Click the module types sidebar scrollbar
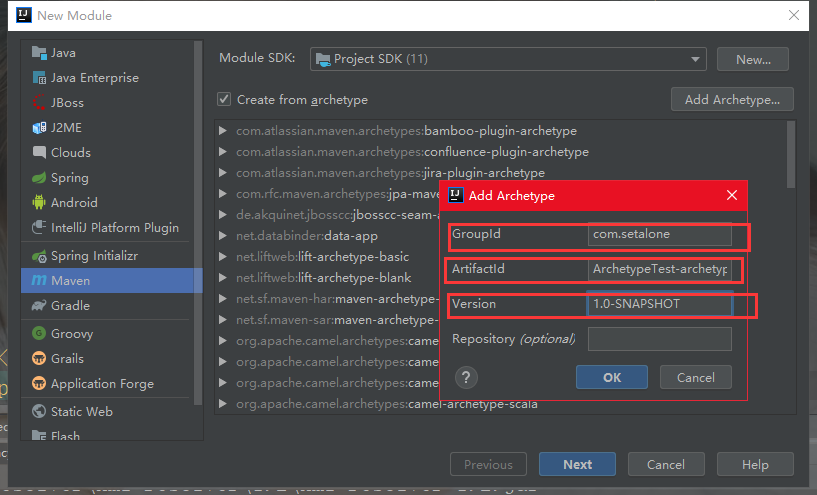This screenshot has width=817, height=495. [x=198, y=222]
